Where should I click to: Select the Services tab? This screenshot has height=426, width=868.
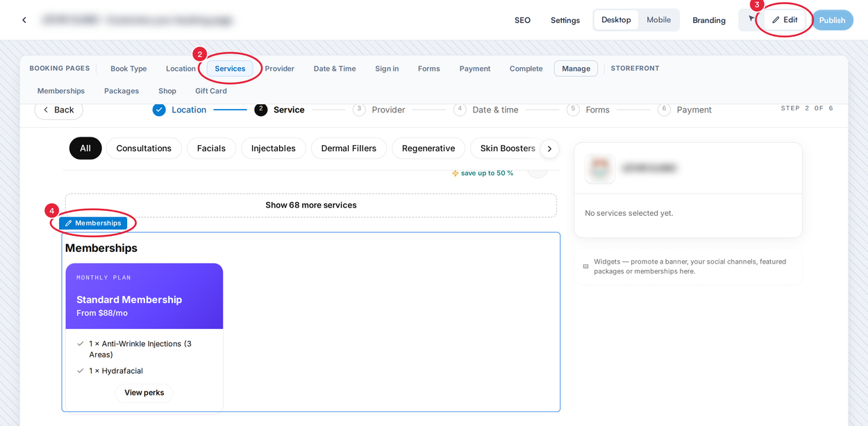pos(230,69)
